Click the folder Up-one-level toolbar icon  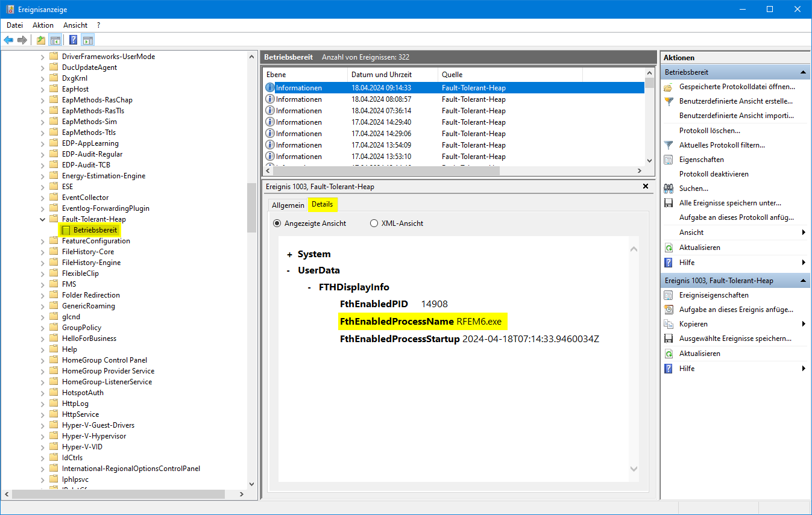pyautogui.click(x=40, y=40)
